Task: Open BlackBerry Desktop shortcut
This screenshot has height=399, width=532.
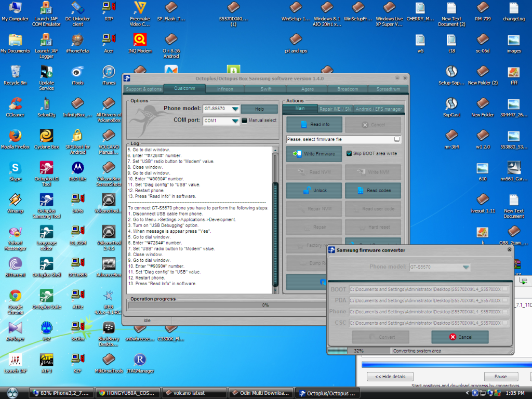Action: coord(109,334)
